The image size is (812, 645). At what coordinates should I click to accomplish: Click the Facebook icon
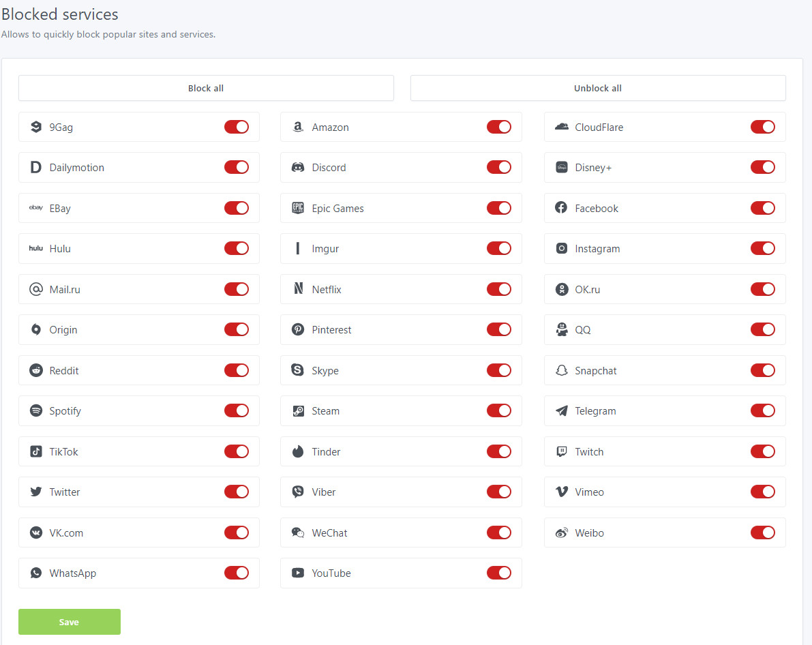[561, 208]
